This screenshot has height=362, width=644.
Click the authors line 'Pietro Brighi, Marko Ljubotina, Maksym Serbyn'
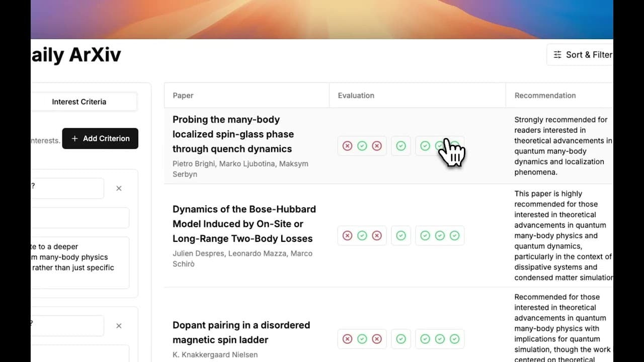[x=240, y=169]
